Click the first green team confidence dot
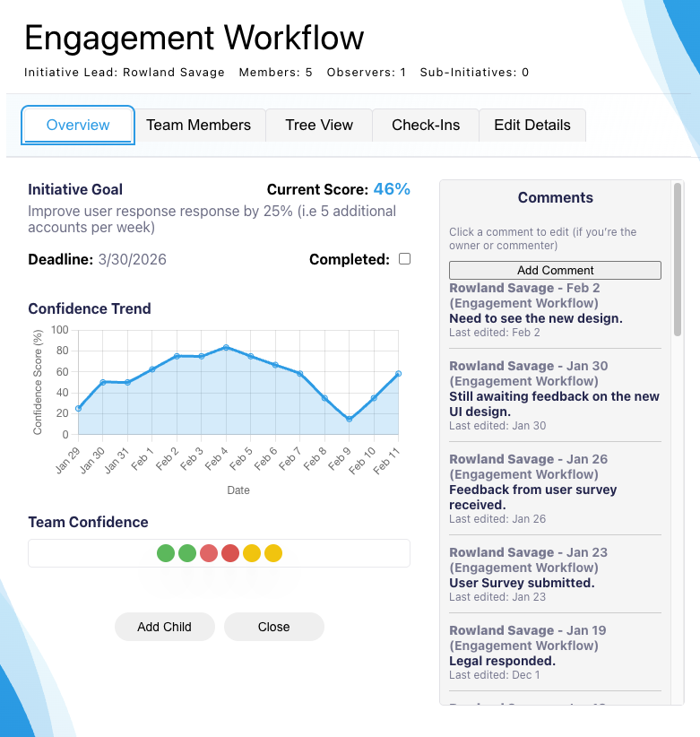The image size is (700, 737). 166,553
